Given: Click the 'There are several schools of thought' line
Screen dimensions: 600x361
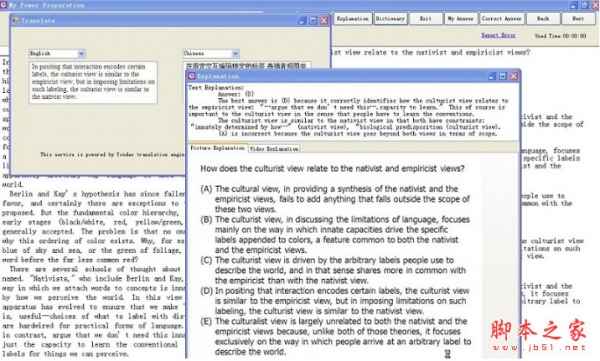Looking at the screenshot, I should (94, 269).
